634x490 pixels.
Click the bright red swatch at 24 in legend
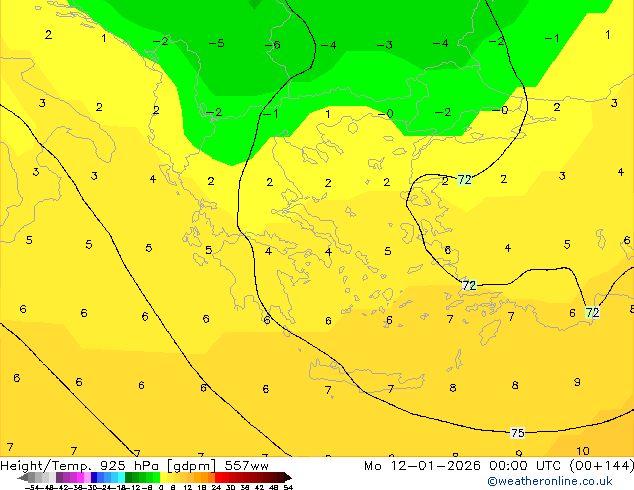tap(218, 477)
